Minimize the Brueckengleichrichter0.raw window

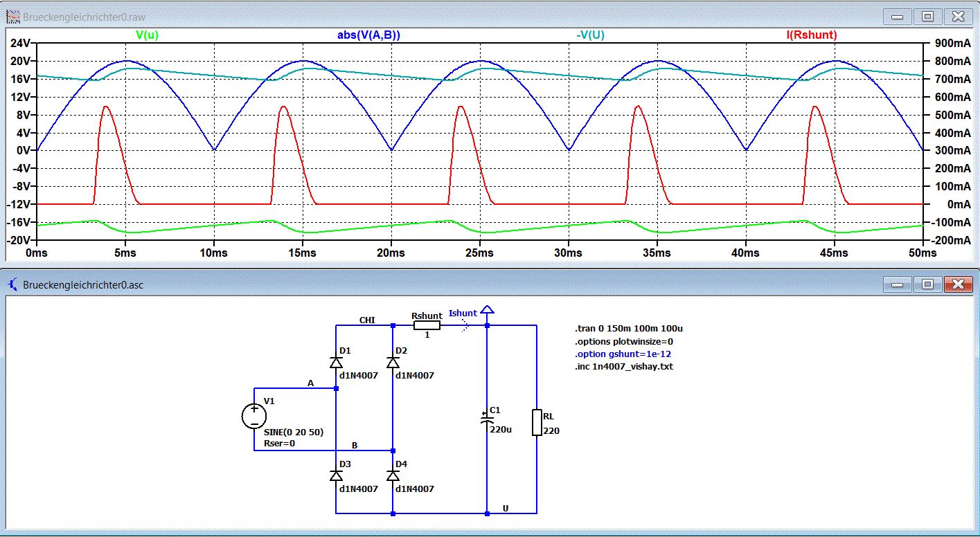898,15
